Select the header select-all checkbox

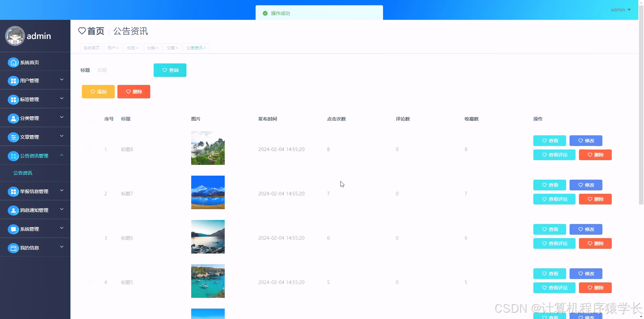click(x=90, y=119)
